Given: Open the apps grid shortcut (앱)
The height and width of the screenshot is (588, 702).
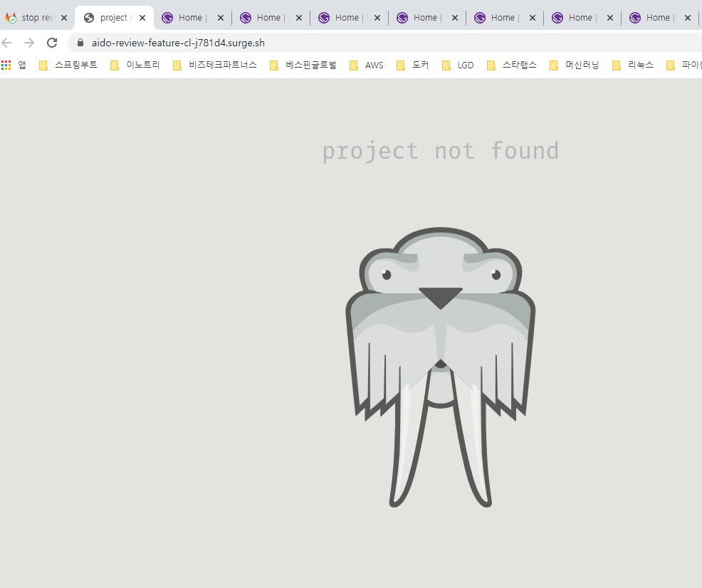Looking at the screenshot, I should click(x=14, y=65).
